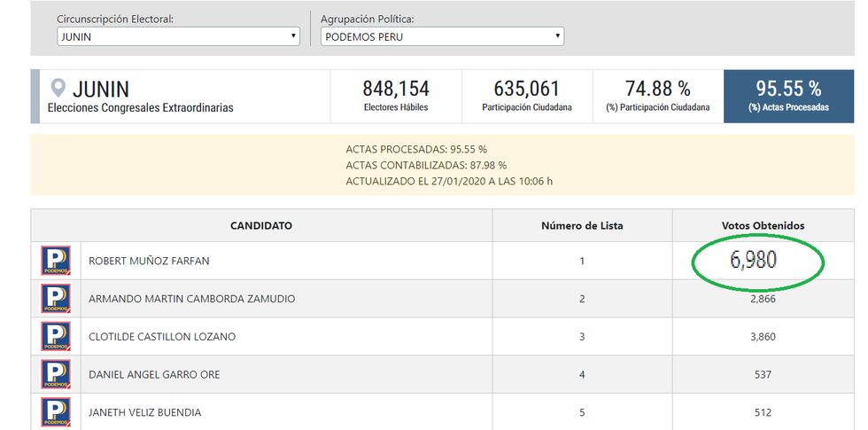Click the 74.88 % participation tile

pyautogui.click(x=657, y=96)
